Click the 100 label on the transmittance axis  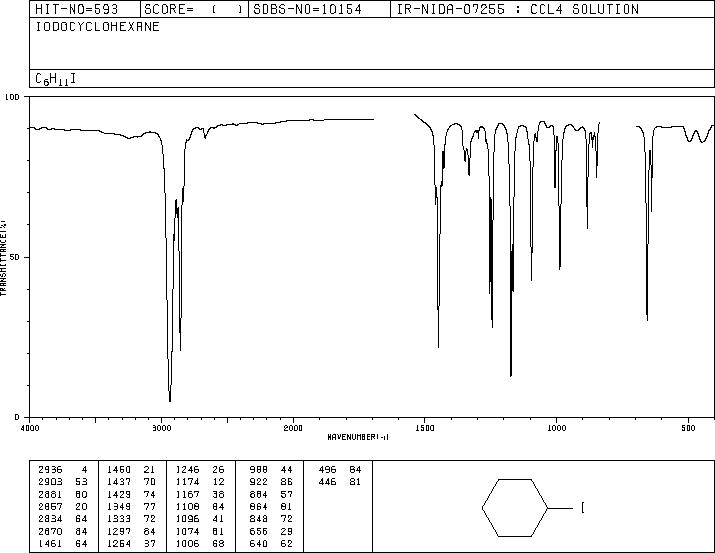12,97
